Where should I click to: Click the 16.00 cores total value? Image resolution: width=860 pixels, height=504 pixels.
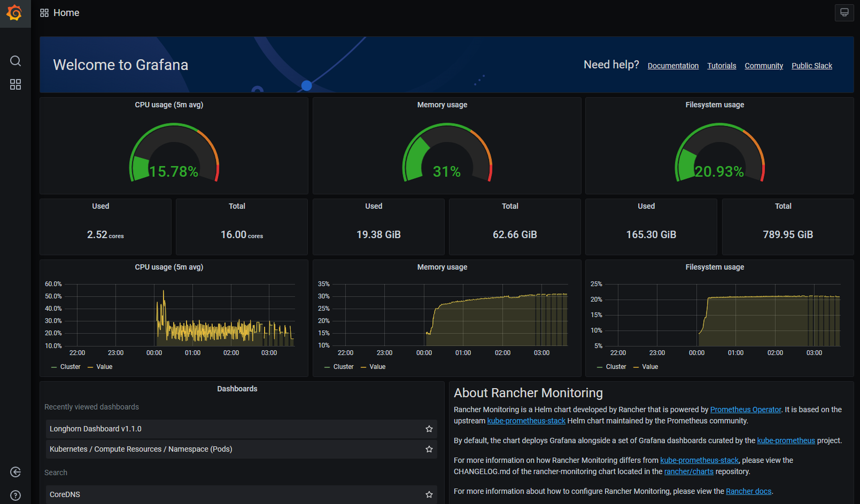(242, 235)
